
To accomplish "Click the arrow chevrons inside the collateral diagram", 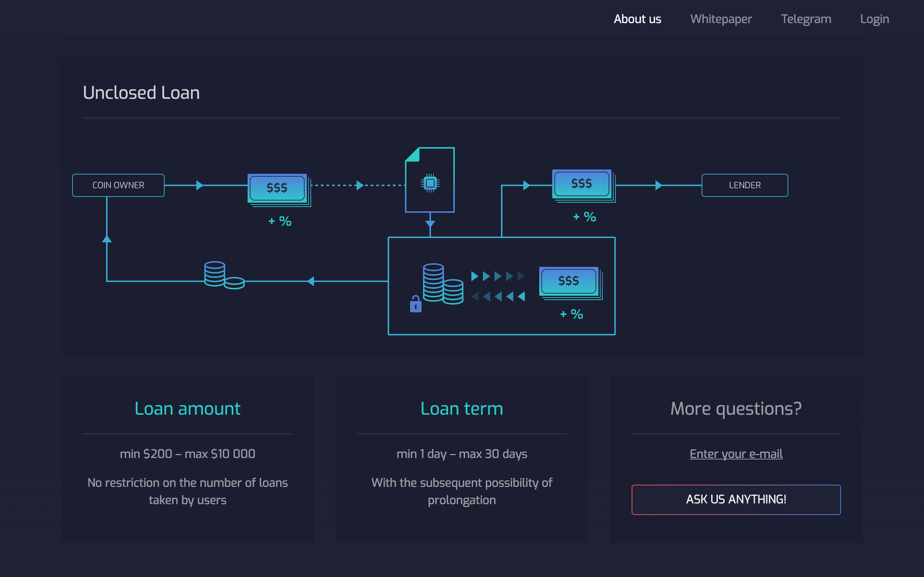I will [497, 286].
